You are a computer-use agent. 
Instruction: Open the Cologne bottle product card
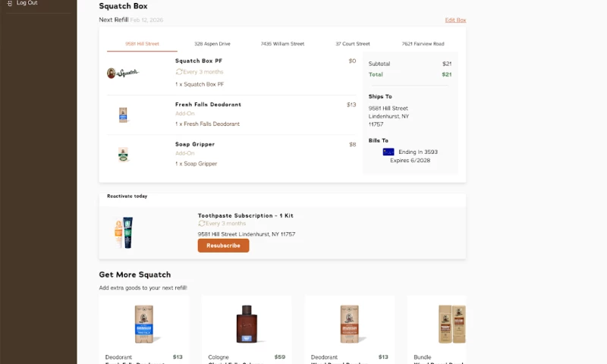coord(247,324)
